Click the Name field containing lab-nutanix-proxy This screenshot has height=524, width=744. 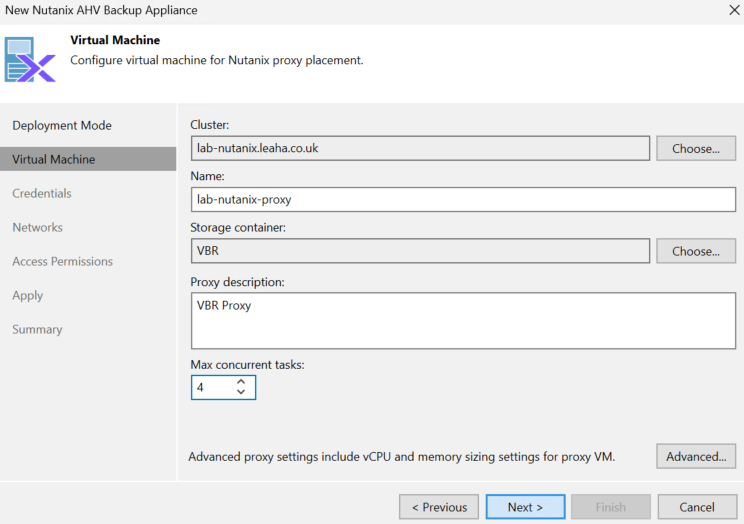click(x=463, y=199)
